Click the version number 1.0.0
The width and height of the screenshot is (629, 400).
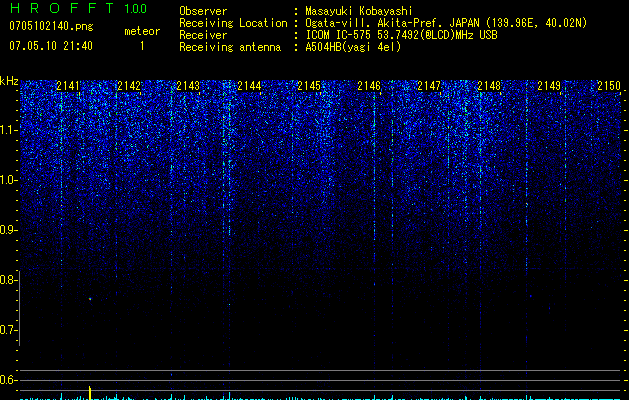coord(135,8)
